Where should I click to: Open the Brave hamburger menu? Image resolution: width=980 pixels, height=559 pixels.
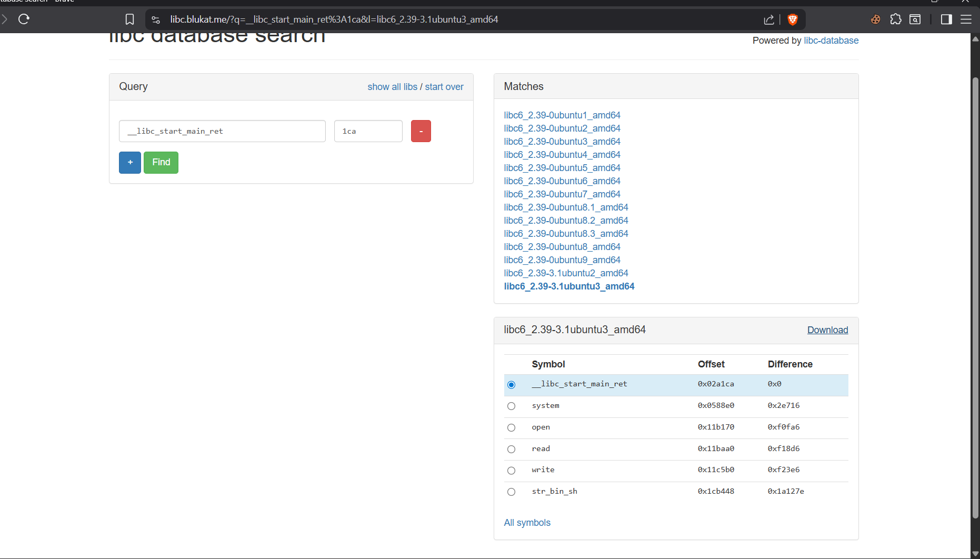pos(966,19)
